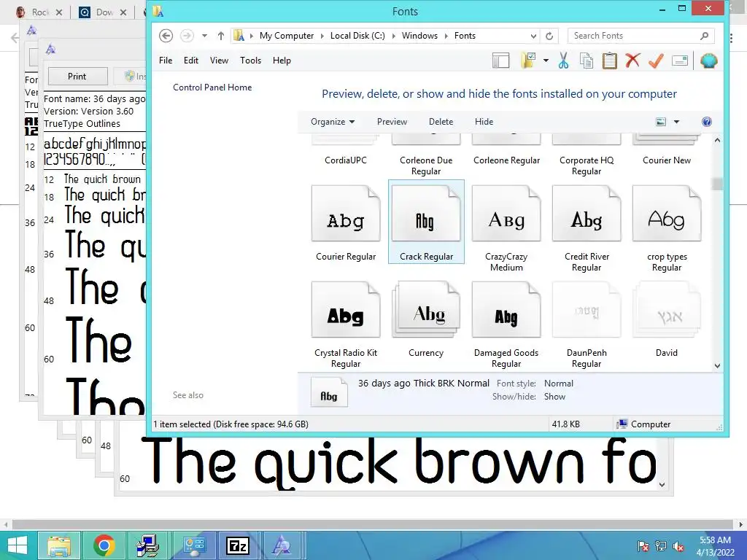Click the Delete command button
747x560 pixels.
click(441, 122)
